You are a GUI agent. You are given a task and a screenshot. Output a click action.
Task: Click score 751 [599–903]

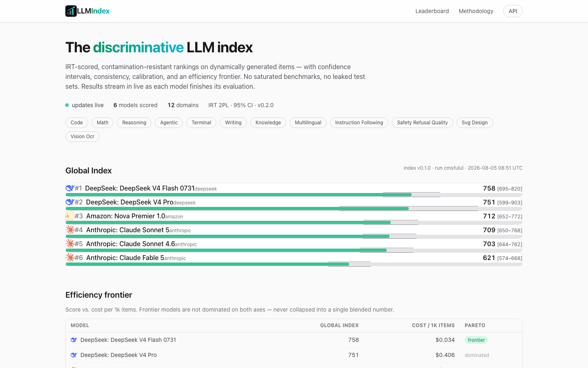[502, 202]
